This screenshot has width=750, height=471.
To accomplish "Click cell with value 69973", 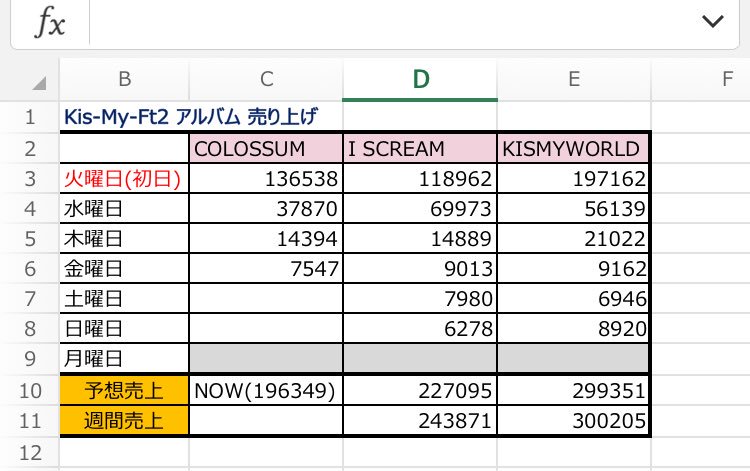I will (x=420, y=209).
